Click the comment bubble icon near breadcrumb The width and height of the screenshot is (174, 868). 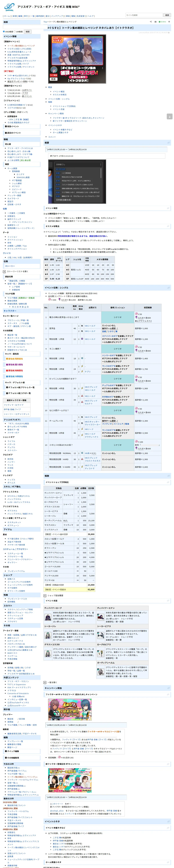point(155,22)
